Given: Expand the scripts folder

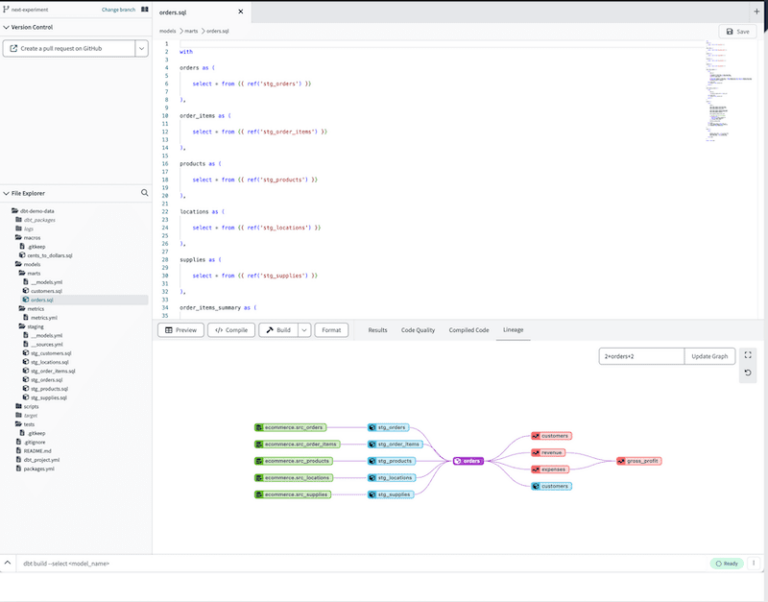Looking at the screenshot, I should [27, 407].
